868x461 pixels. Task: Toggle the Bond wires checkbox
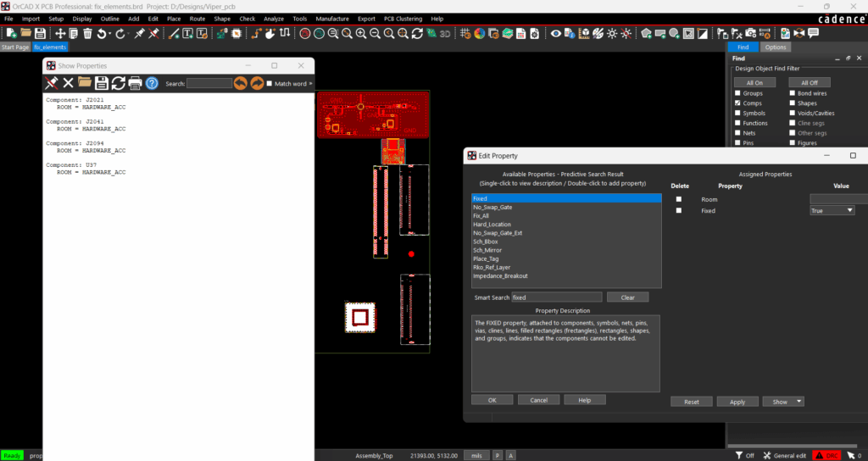pos(793,93)
